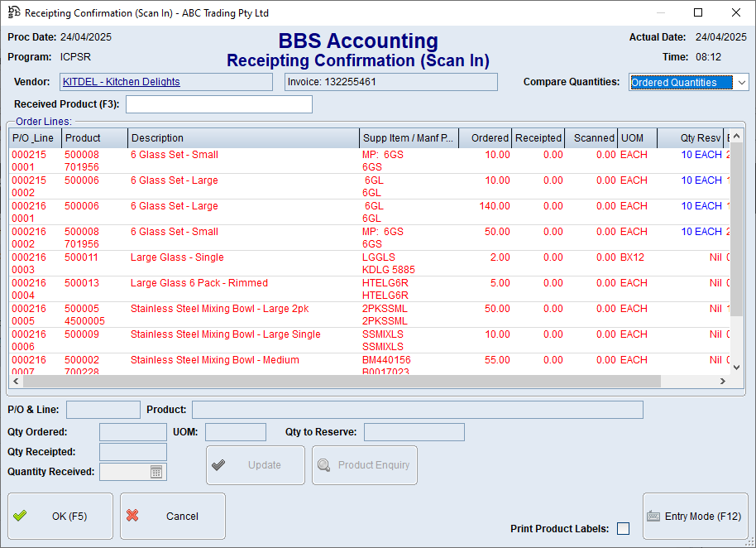Image resolution: width=756 pixels, height=548 pixels.
Task: Click into the Received Product (F3) field
Action: pos(219,104)
